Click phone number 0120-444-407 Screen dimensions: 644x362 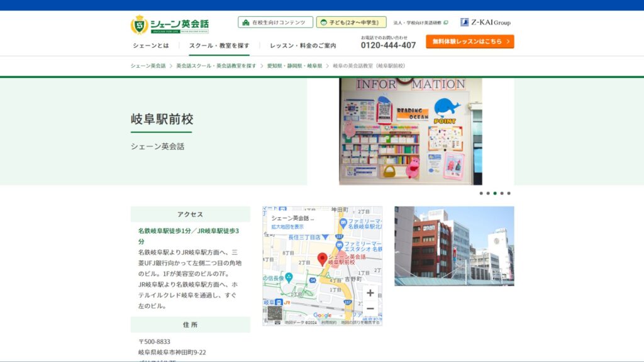389,45
